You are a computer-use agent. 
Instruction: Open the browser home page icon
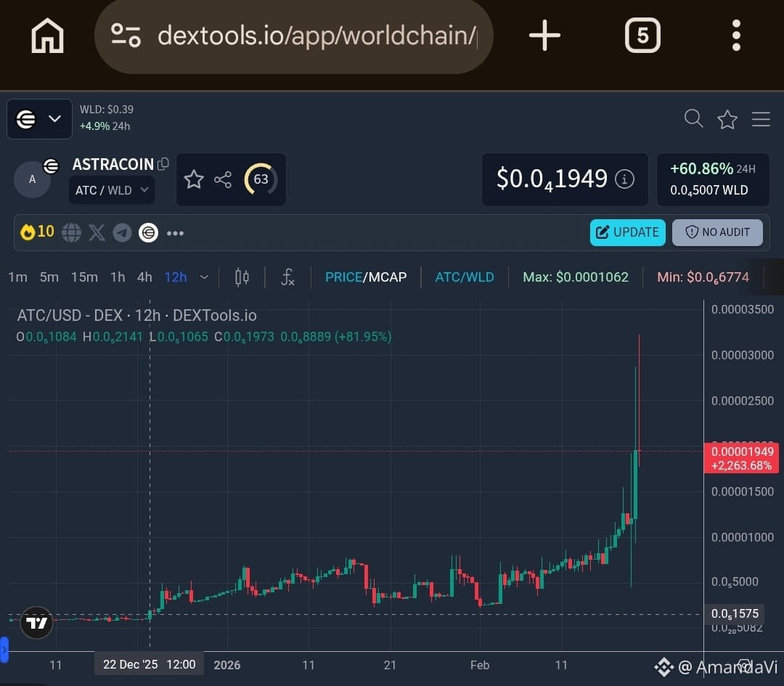point(47,36)
